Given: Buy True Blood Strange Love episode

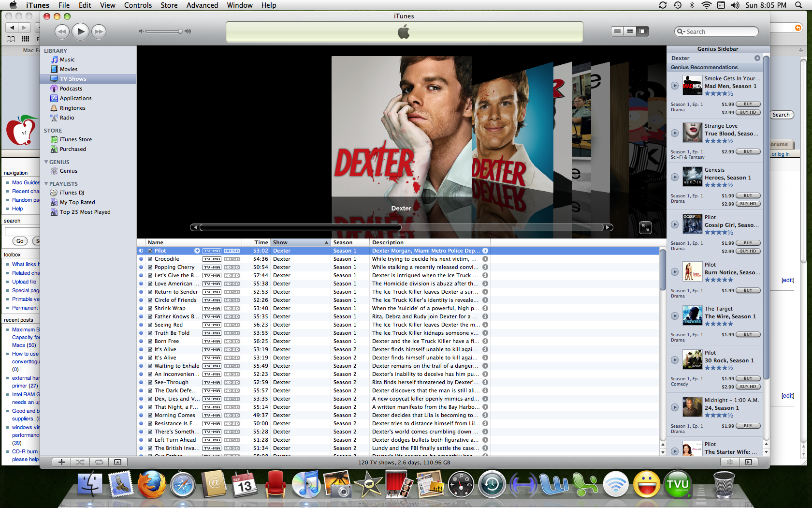Looking at the screenshot, I should 748,151.
